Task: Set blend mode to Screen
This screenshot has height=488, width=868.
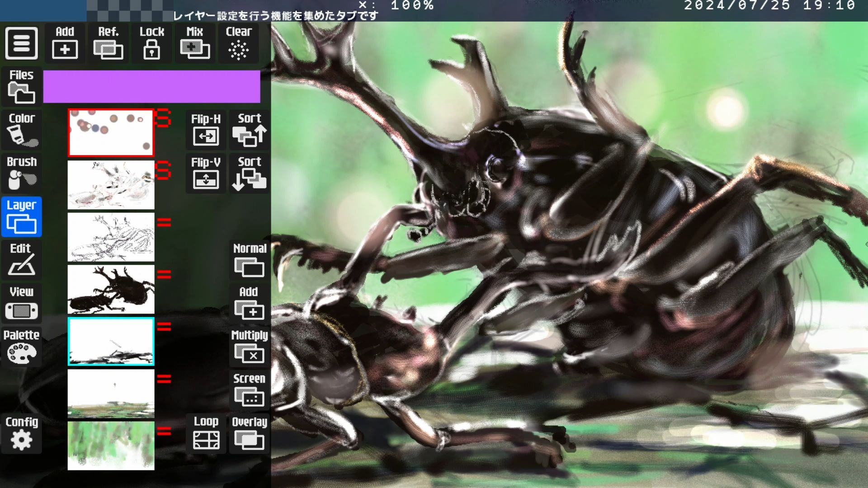Action: (250, 390)
